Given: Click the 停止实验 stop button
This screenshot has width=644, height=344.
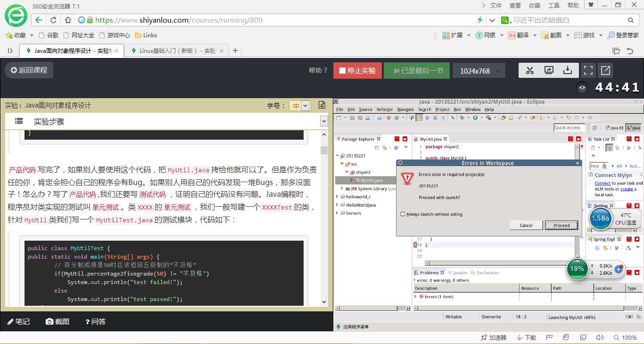Looking at the screenshot, I should tap(357, 71).
